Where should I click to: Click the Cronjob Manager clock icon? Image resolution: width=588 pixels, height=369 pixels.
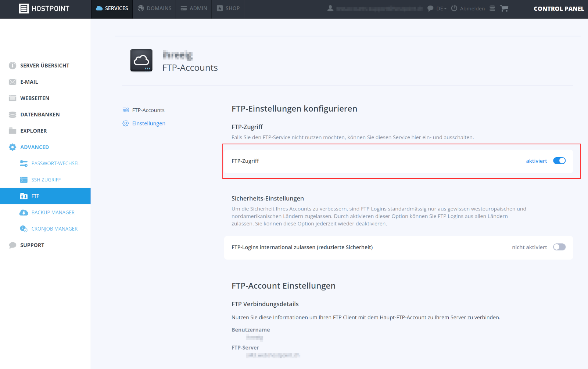pyautogui.click(x=24, y=229)
